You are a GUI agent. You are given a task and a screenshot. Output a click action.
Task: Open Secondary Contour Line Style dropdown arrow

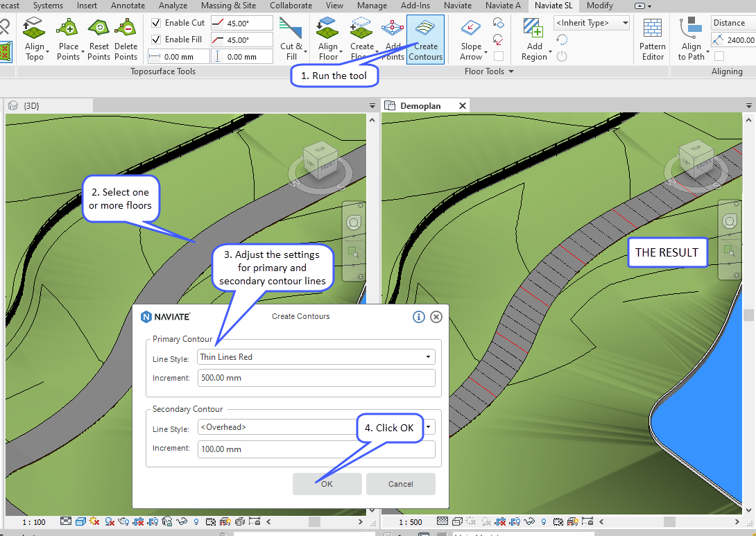point(428,427)
